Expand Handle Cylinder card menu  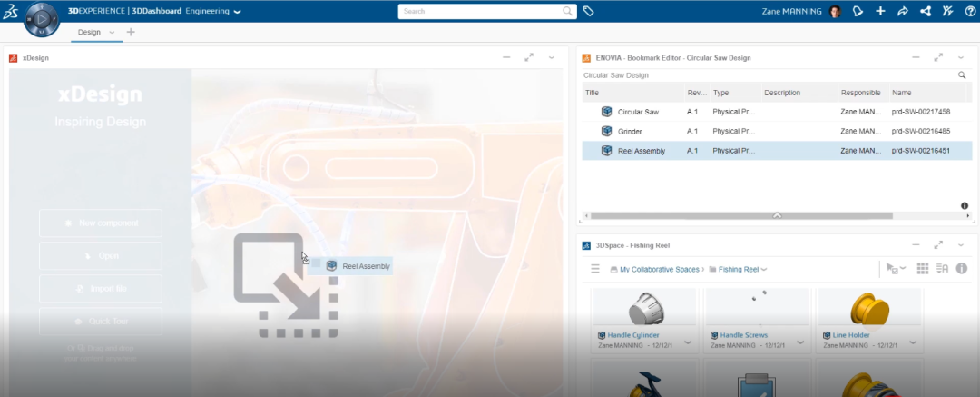point(688,342)
